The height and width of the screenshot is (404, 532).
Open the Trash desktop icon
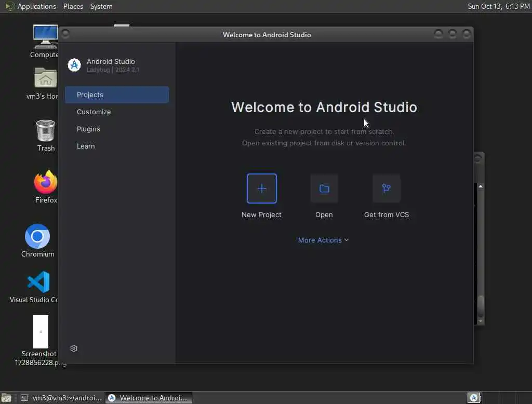click(46, 130)
